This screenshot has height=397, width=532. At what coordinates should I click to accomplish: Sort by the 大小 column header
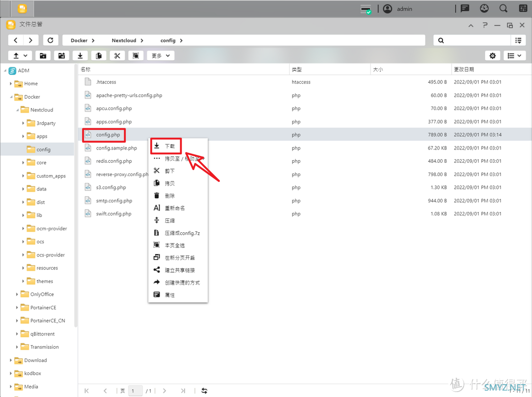coord(411,69)
